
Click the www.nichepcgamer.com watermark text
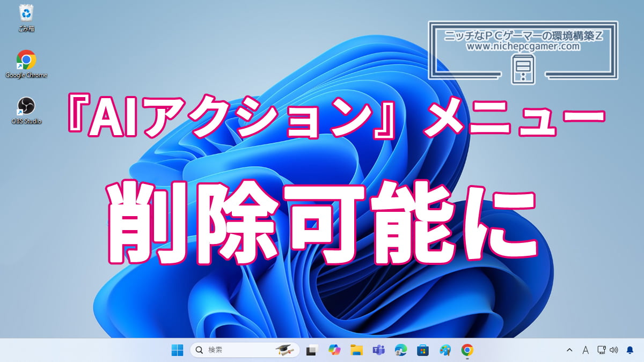click(523, 47)
